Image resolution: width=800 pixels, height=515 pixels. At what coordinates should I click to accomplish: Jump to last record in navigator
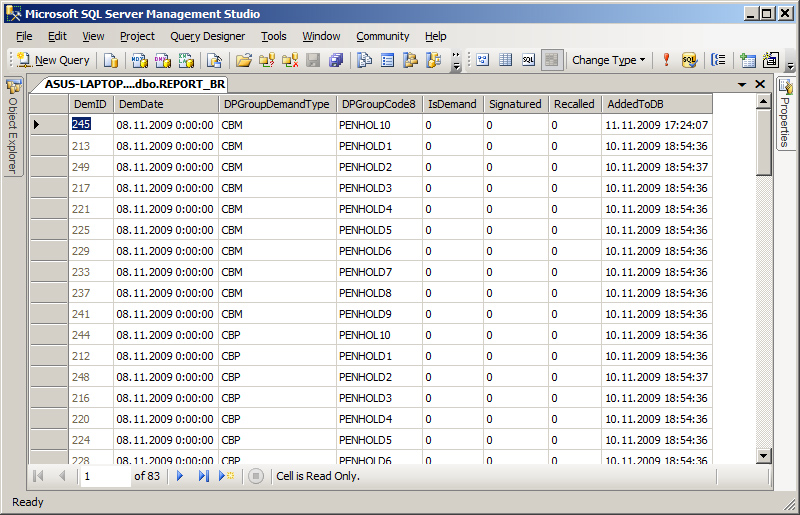pyautogui.click(x=203, y=476)
